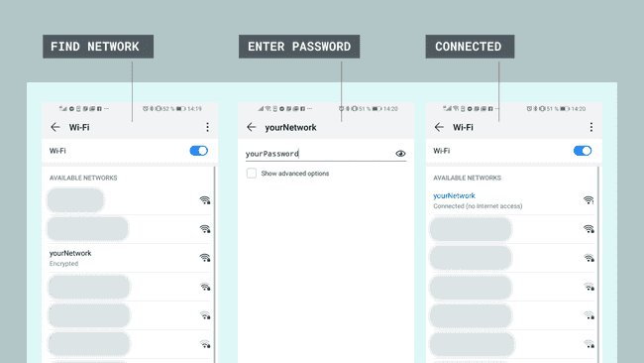Image resolution: width=644 pixels, height=363 pixels.
Task: Check Show advanced options box
Action: 252,174
